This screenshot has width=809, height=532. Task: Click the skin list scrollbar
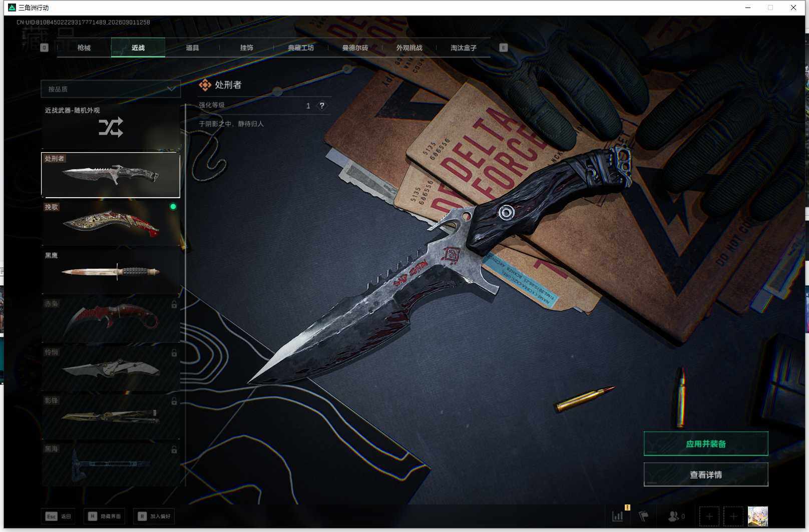click(x=185, y=295)
